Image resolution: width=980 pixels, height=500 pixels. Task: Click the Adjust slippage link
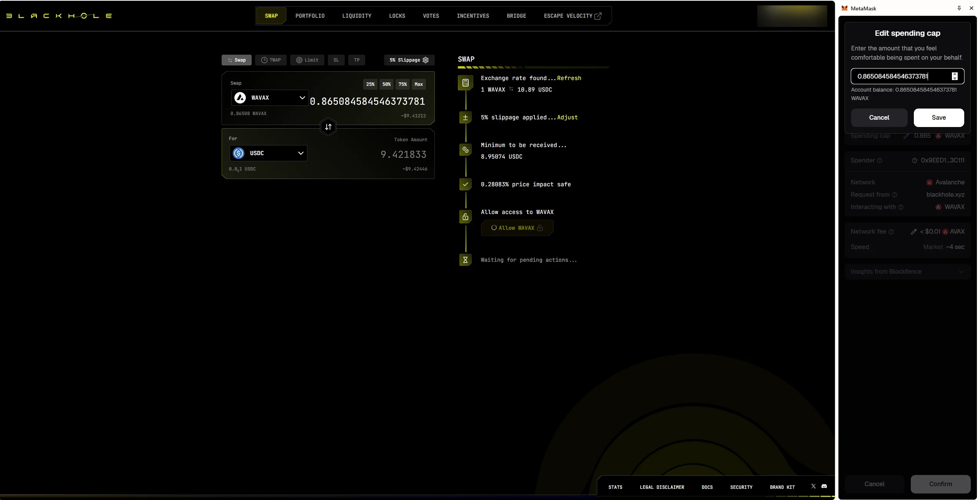567,117
